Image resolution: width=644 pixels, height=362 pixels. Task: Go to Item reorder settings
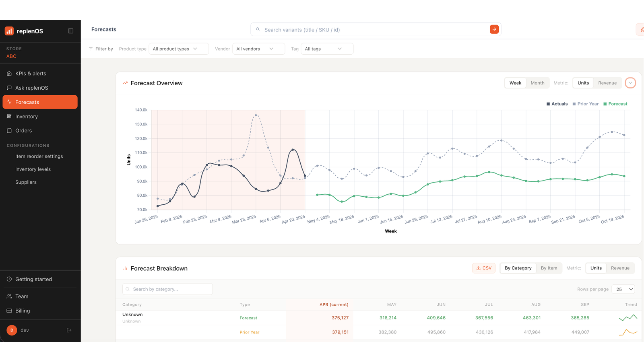(39, 156)
